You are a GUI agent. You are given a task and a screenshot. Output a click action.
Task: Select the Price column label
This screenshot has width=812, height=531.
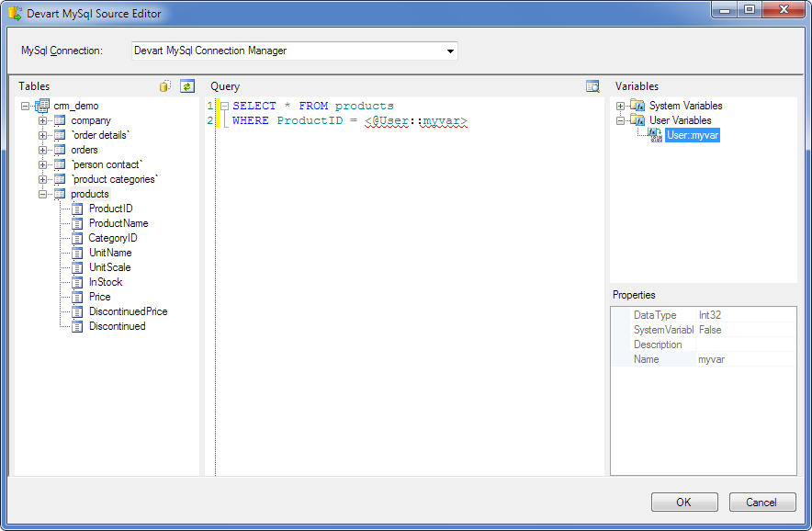[x=99, y=297]
